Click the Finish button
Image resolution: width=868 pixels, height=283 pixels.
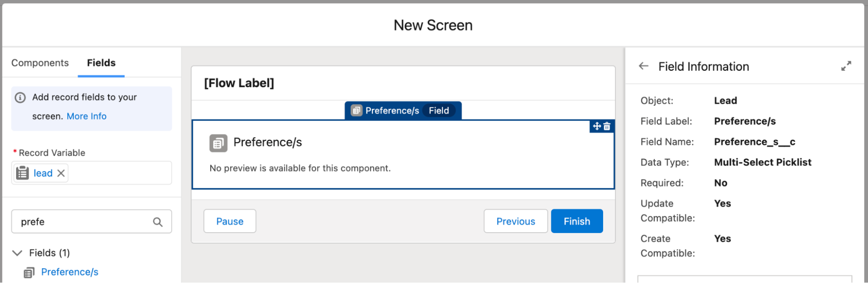coord(577,221)
